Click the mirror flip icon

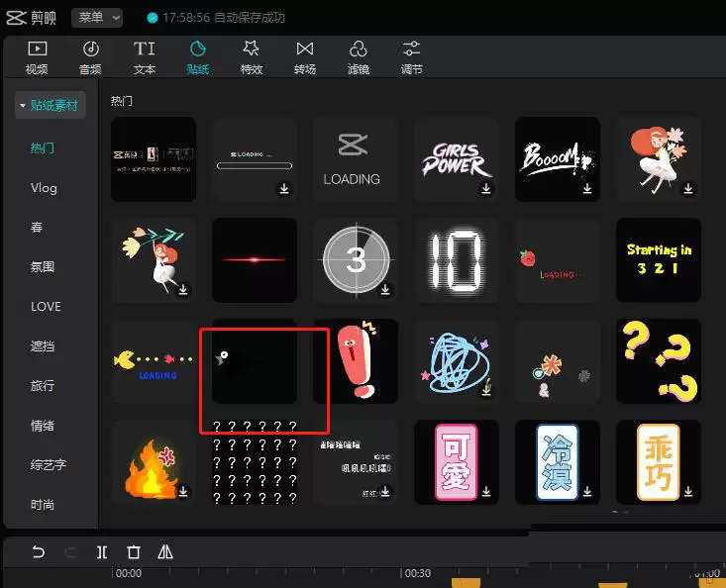(165, 552)
